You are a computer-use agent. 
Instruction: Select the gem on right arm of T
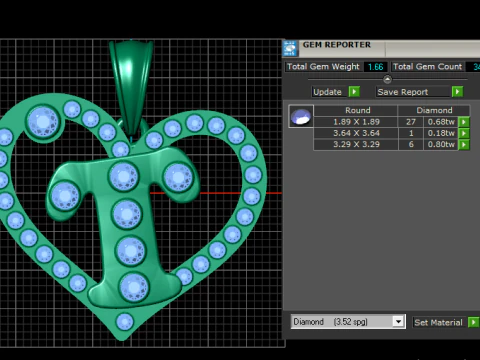coord(178,178)
